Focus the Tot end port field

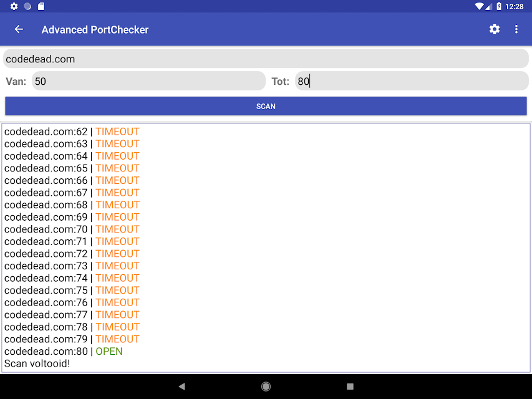tap(412, 81)
